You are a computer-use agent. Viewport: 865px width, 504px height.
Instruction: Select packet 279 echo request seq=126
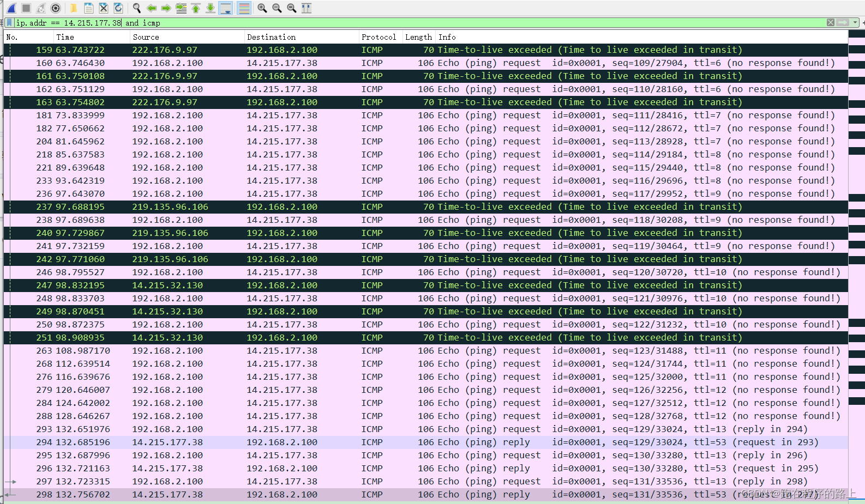(426, 390)
